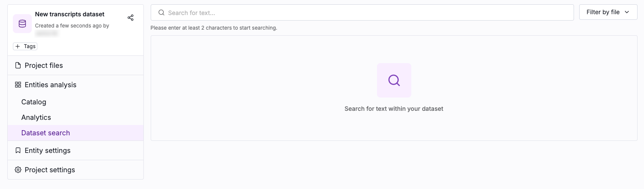
Task: Collapse the Entities analysis section label
Action: click(x=50, y=85)
